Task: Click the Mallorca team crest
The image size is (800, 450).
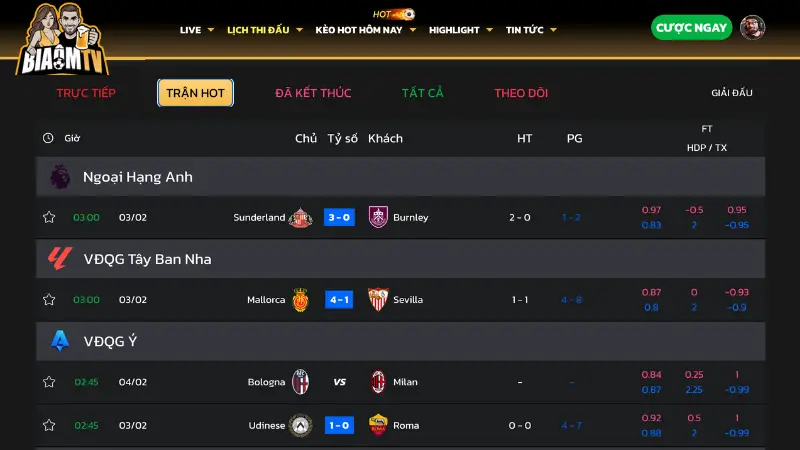Action: (300, 299)
